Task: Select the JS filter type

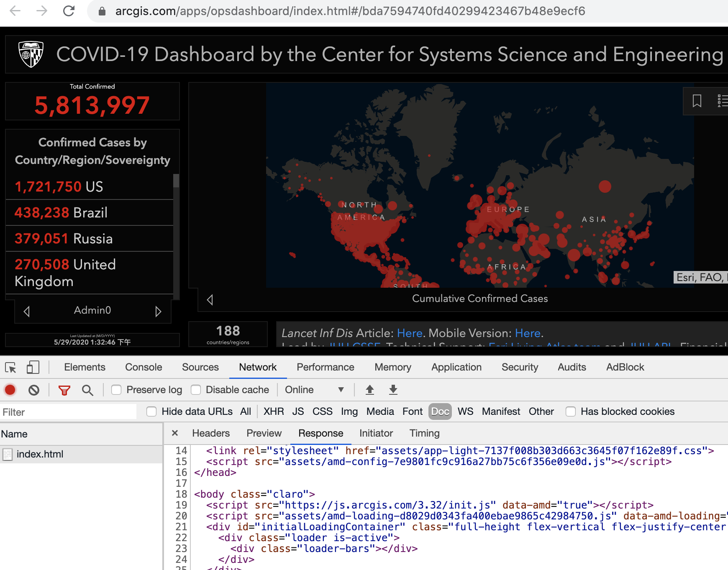Action: [x=298, y=412]
